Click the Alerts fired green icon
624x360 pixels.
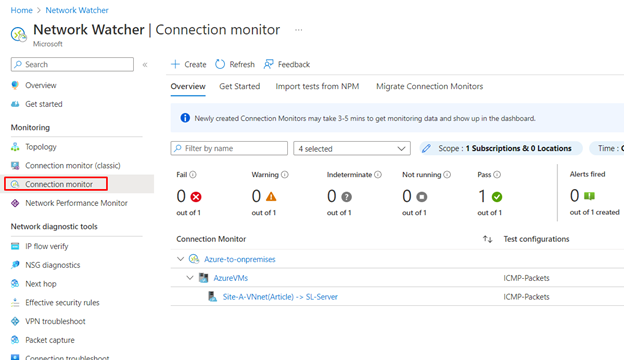coord(589,196)
